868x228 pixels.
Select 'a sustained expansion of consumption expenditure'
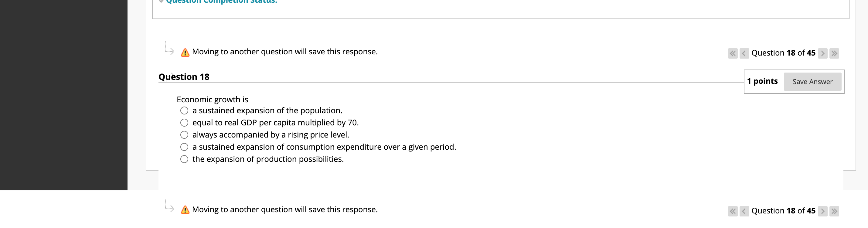[184, 147]
